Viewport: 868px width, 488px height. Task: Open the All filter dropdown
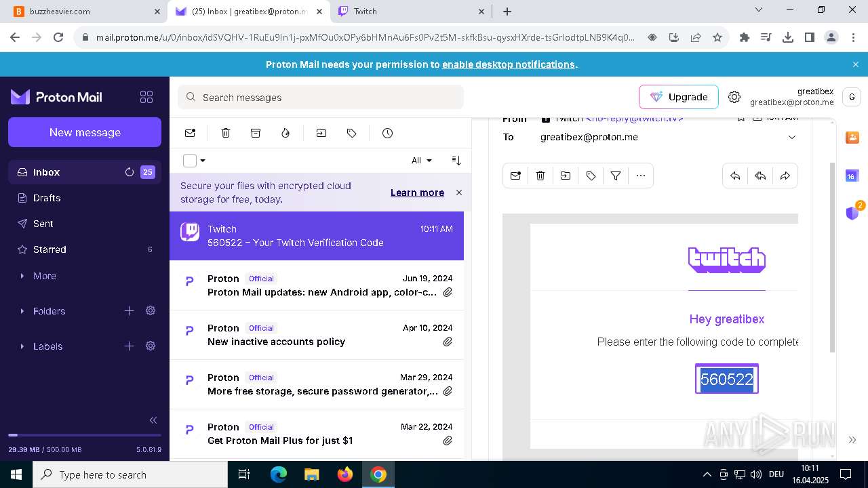(421, 161)
